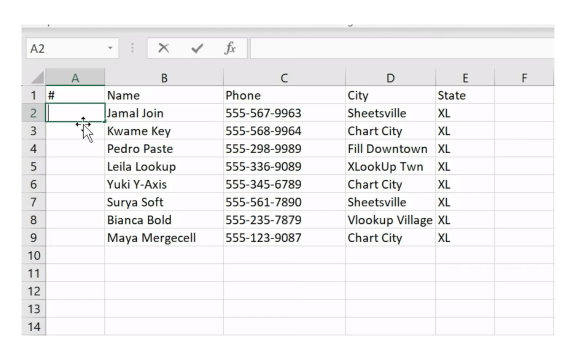Select the 'Surya Soft' cell
The image size is (576, 360).
click(x=164, y=202)
